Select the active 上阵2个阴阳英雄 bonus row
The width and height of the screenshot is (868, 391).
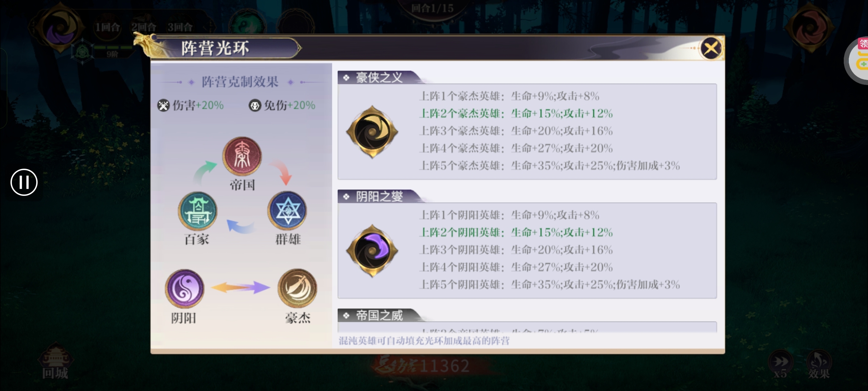tap(516, 232)
